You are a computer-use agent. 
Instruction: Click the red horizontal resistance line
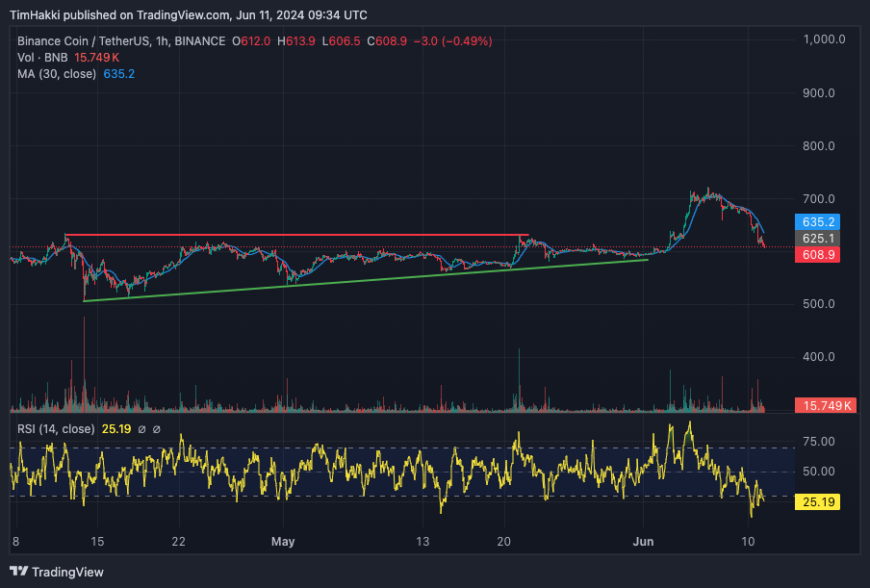289,235
